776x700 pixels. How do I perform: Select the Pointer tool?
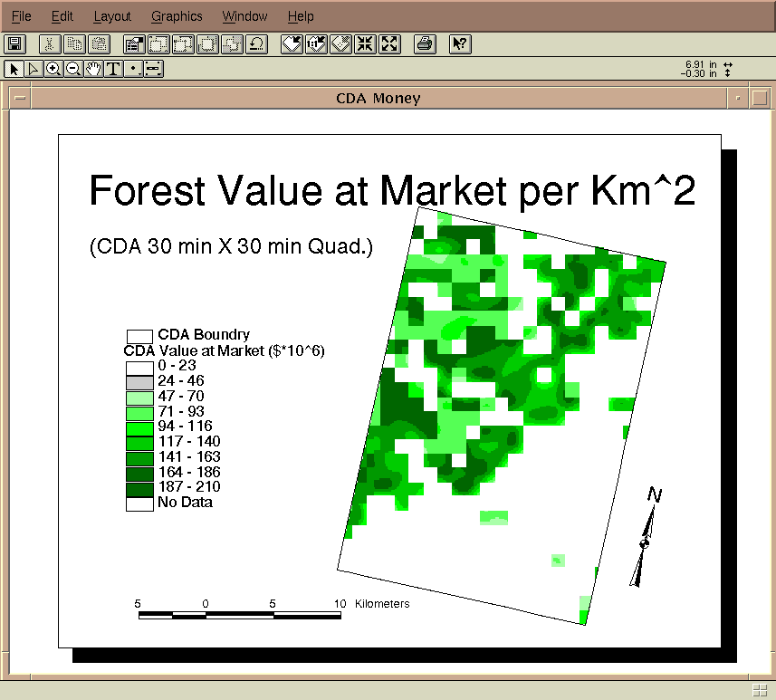[14, 69]
